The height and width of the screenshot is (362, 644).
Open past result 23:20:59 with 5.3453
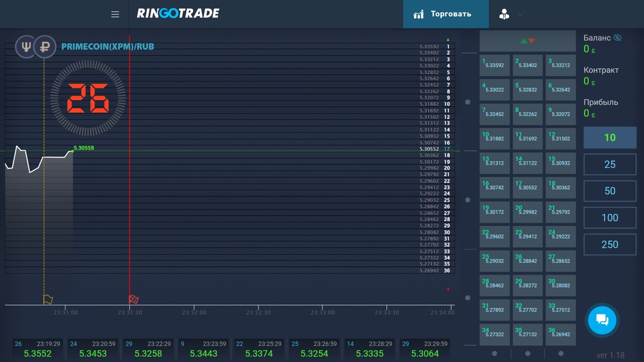[93, 349]
